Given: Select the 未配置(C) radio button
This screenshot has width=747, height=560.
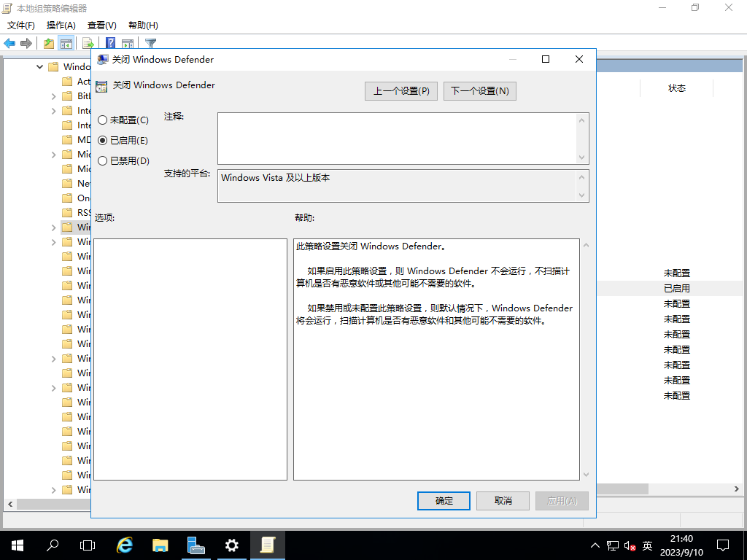Looking at the screenshot, I should pyautogui.click(x=102, y=120).
